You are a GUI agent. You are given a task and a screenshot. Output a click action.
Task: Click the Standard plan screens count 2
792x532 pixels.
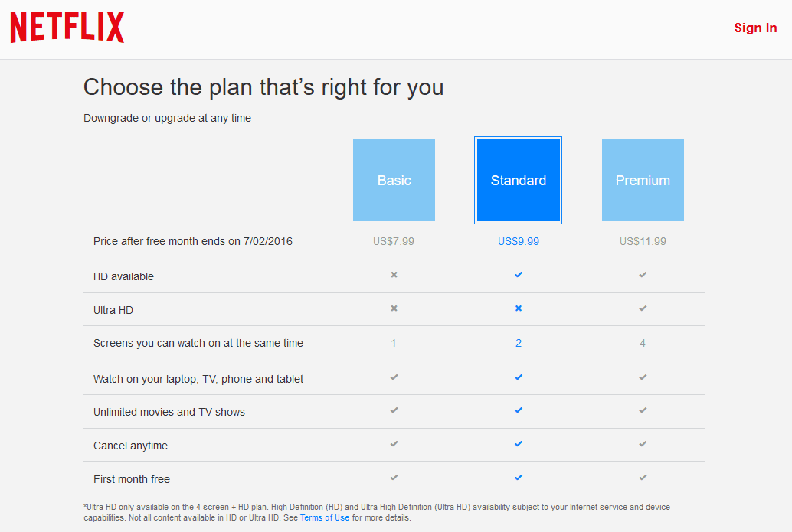coord(519,343)
